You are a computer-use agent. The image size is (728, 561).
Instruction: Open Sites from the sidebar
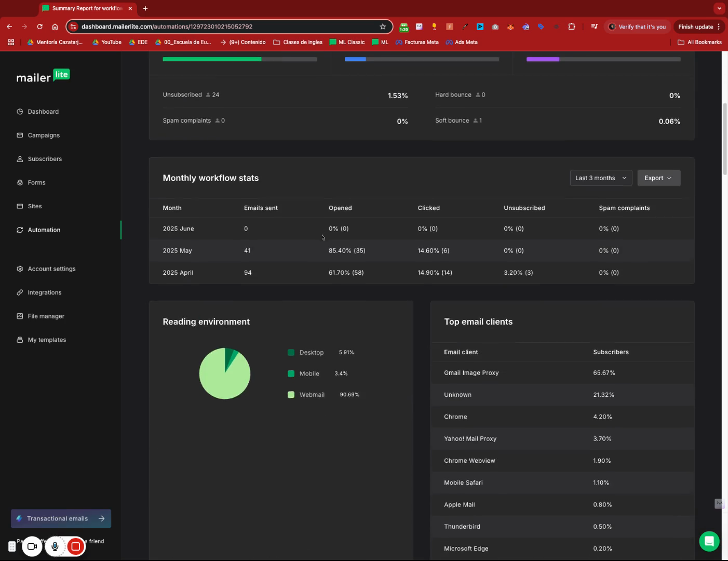(35, 206)
